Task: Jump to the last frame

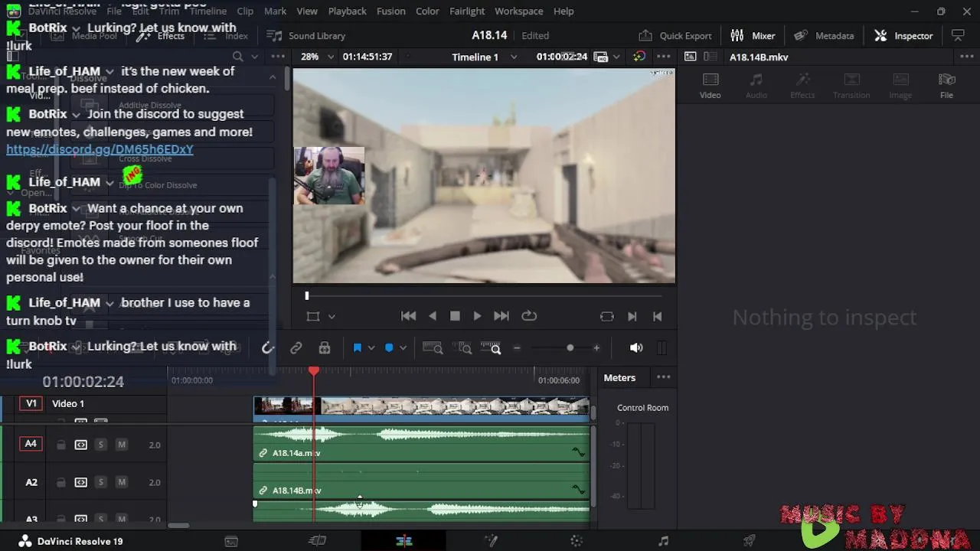Action: 501,316
